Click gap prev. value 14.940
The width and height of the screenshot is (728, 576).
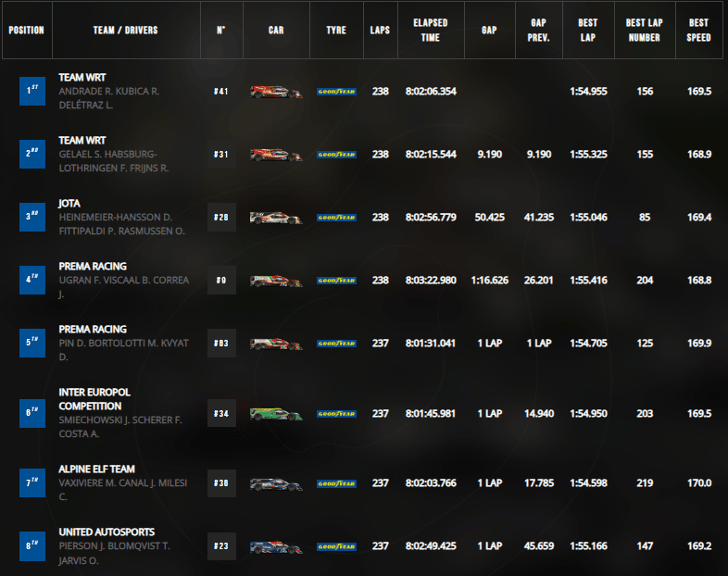pyautogui.click(x=538, y=414)
